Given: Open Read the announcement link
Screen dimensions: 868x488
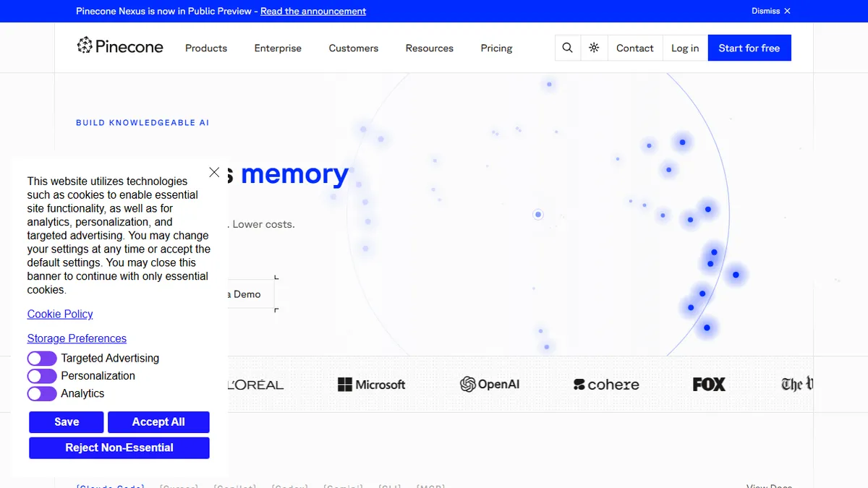Looking at the screenshot, I should (x=313, y=11).
